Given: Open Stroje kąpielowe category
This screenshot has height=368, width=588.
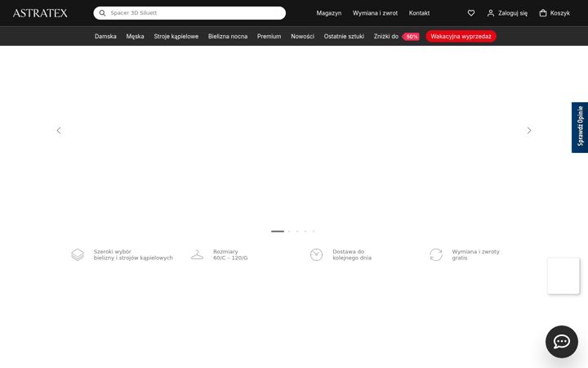Looking at the screenshot, I should pos(176,37).
